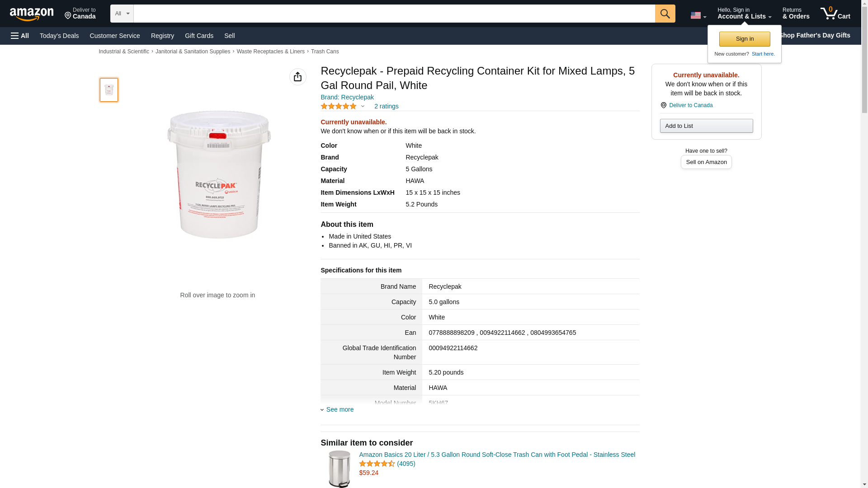Click the Deliver to Canada location icon

point(663,105)
